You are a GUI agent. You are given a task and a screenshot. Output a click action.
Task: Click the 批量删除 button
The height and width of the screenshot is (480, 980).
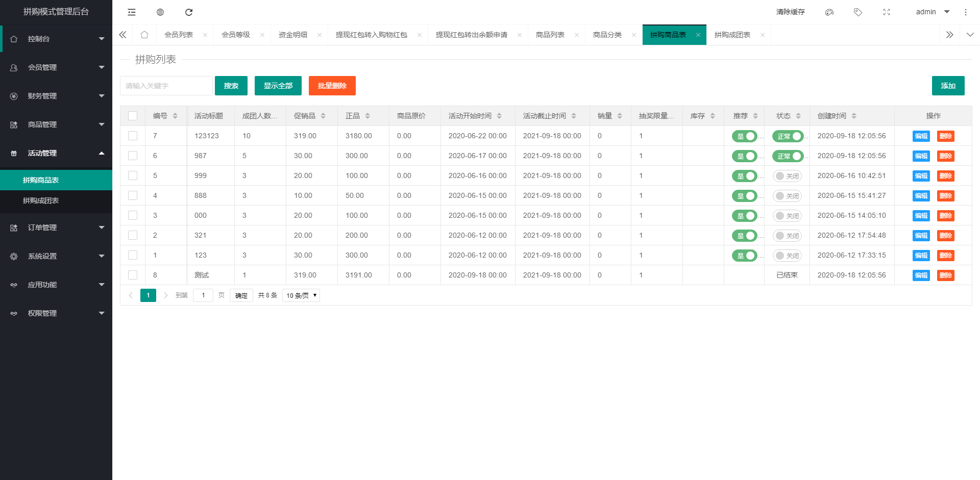(332, 86)
